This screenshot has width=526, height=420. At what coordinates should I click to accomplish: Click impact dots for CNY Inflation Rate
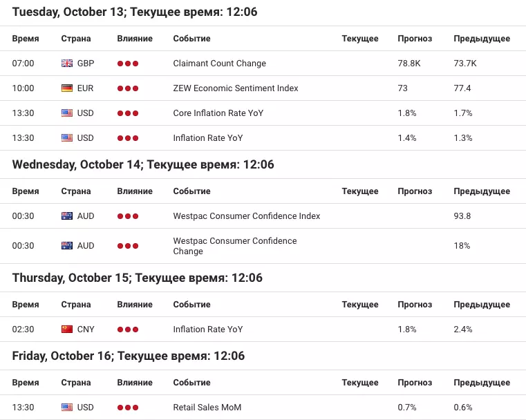128,330
